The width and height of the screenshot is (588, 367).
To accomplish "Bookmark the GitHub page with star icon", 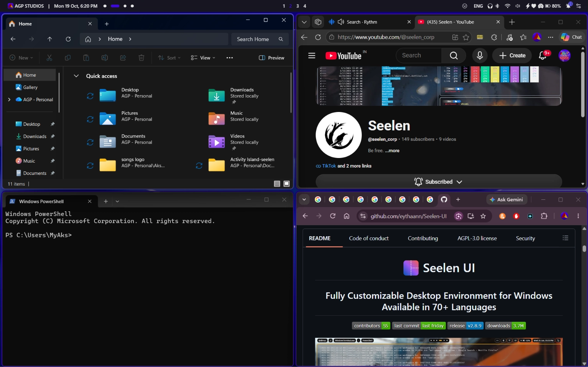I will pos(483,216).
